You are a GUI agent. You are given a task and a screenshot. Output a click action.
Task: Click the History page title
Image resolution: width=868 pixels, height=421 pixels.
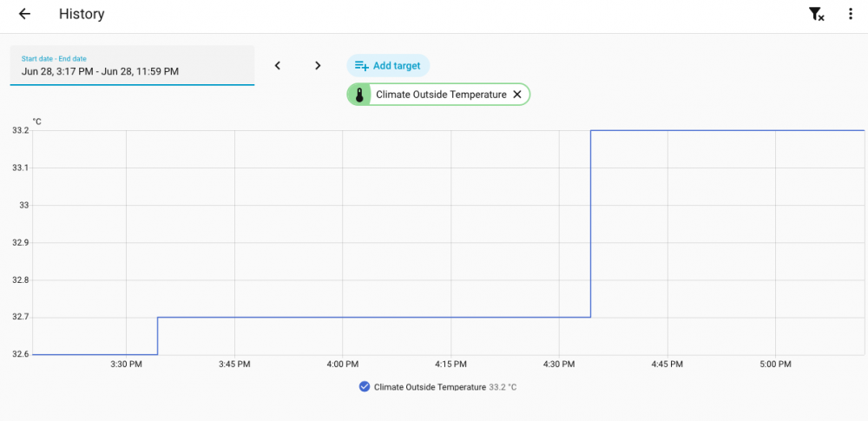click(x=82, y=14)
